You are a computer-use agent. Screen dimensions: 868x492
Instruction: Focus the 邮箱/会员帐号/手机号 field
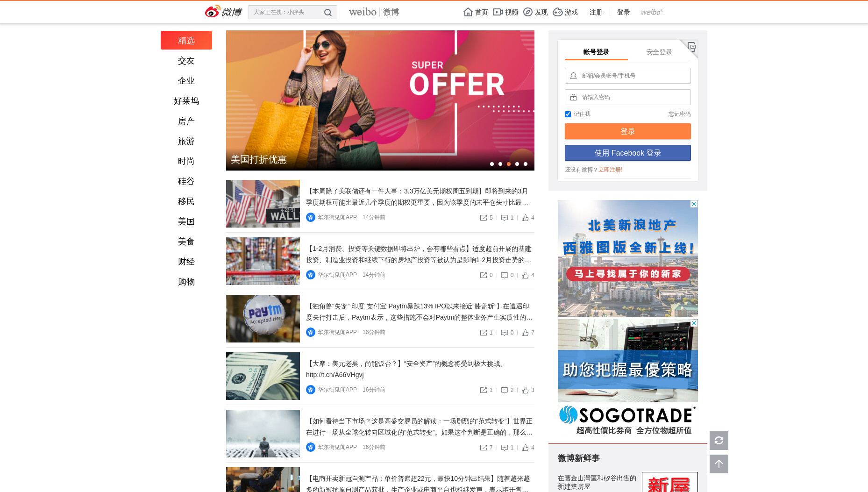tap(628, 76)
